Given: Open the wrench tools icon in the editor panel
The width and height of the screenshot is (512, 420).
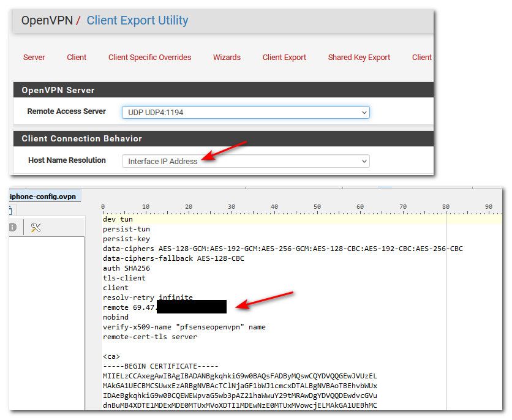Looking at the screenshot, I should (36, 227).
